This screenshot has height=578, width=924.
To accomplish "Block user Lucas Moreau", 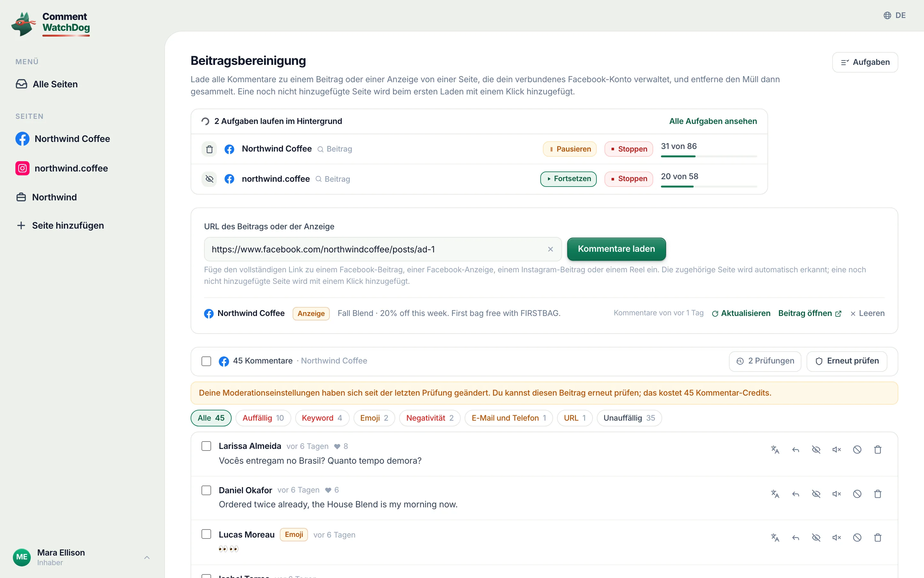I will click(x=857, y=538).
